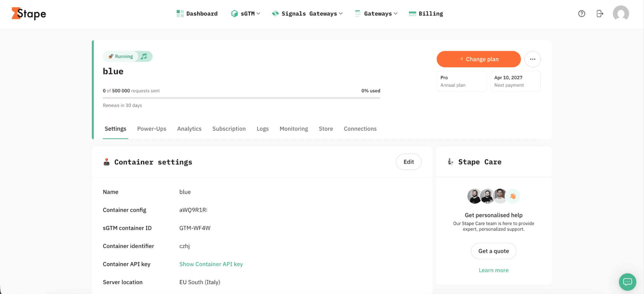Click the waving hand icon in Stape Care
Image resolution: width=644 pixels, height=294 pixels.
coord(513,196)
